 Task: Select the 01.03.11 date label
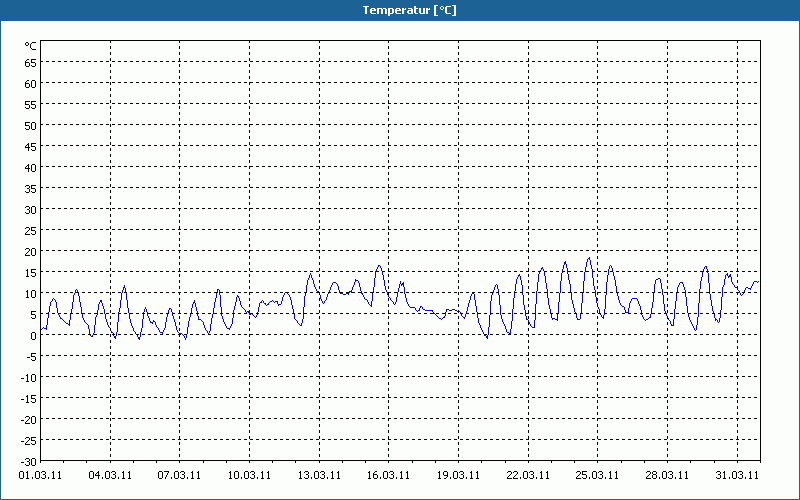(40, 476)
